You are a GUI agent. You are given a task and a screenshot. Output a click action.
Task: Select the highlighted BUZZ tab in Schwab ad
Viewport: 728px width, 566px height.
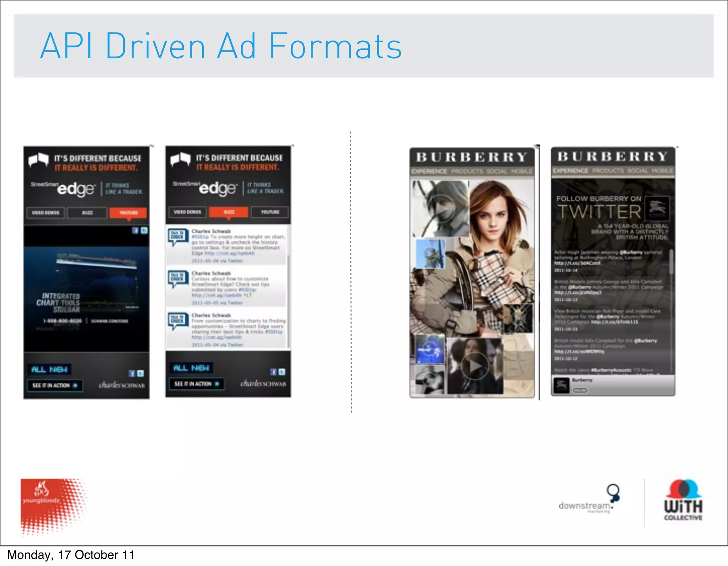pos(229,212)
